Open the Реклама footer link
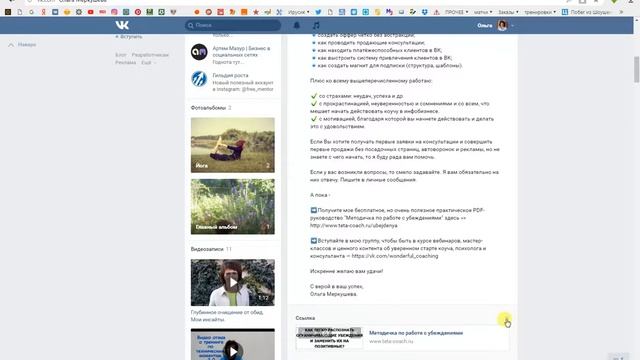This screenshot has height=360, width=640. click(x=125, y=62)
